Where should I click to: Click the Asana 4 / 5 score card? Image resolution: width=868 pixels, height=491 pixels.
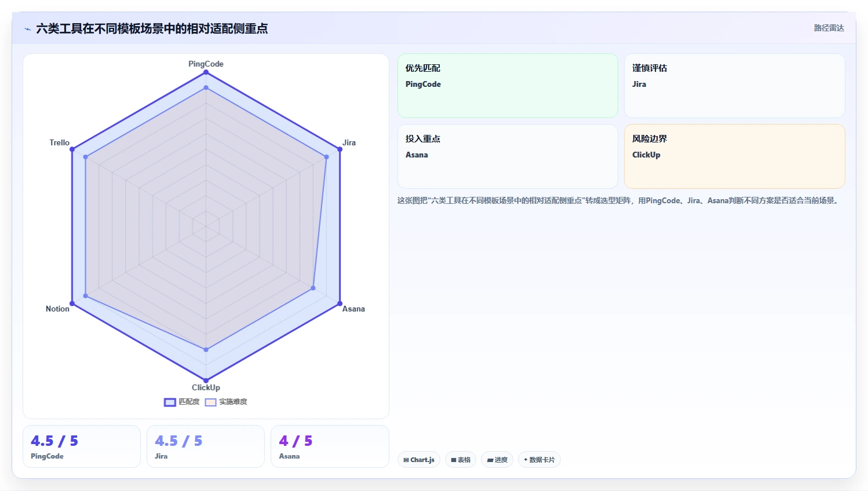[330, 446]
